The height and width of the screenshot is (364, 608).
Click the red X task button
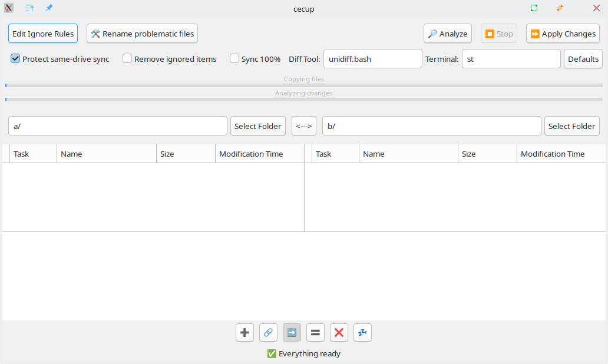[339, 333]
